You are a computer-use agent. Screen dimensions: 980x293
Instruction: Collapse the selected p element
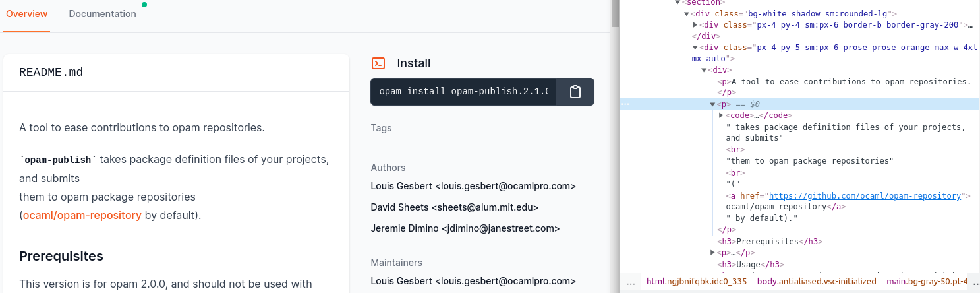click(712, 104)
